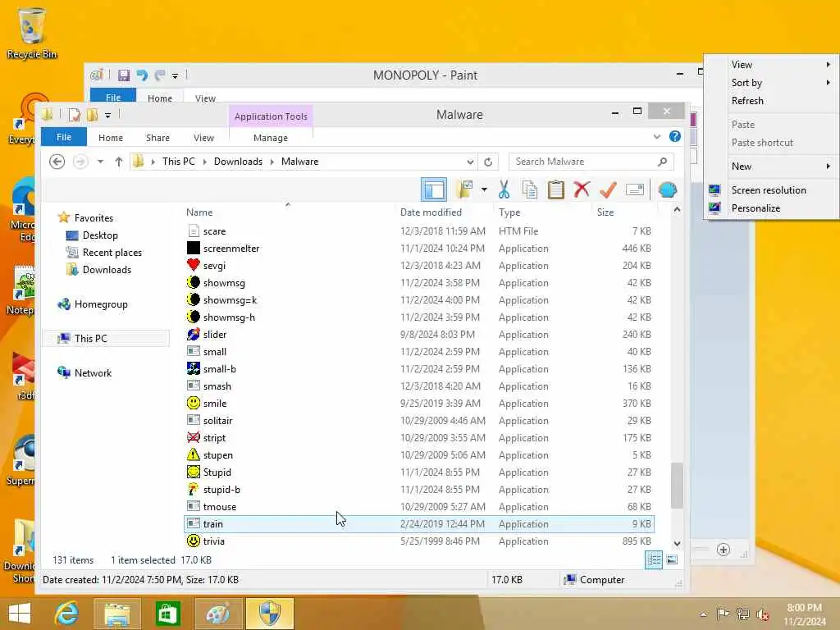Click the orange checkmark icon

click(608, 189)
